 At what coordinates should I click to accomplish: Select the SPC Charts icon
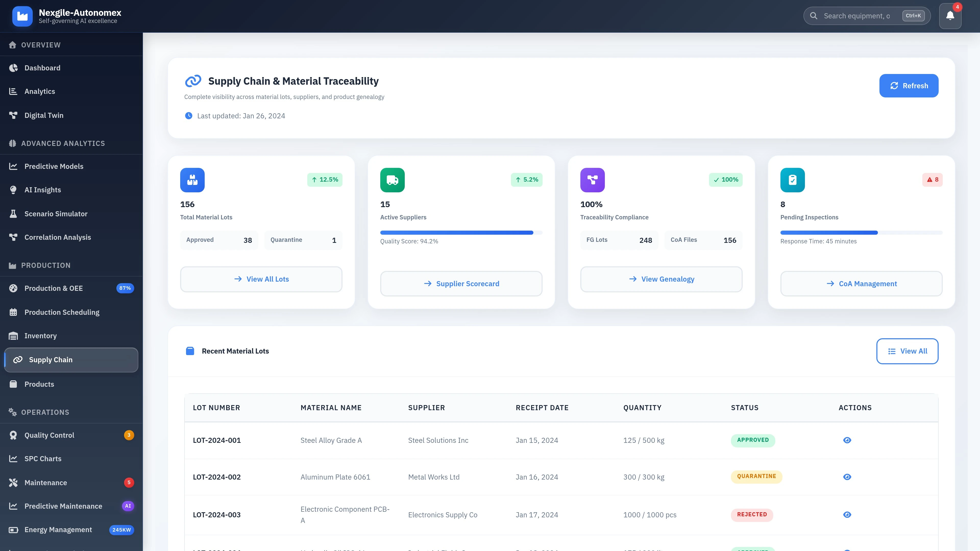[13, 459]
